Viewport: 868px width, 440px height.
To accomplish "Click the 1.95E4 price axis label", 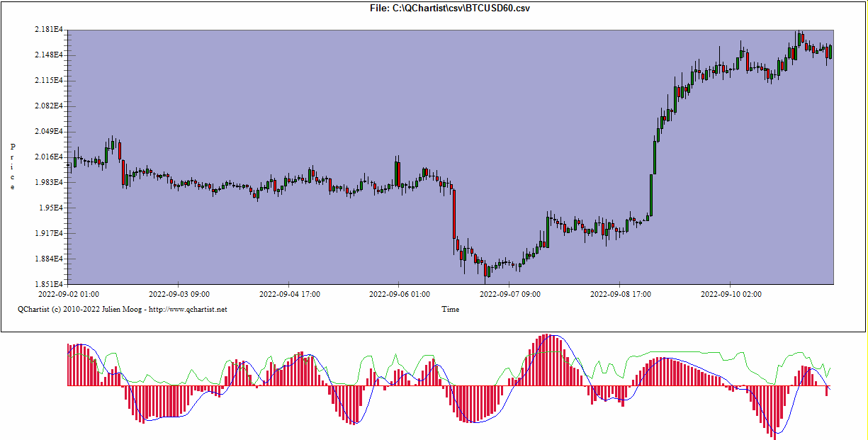I will pos(50,208).
